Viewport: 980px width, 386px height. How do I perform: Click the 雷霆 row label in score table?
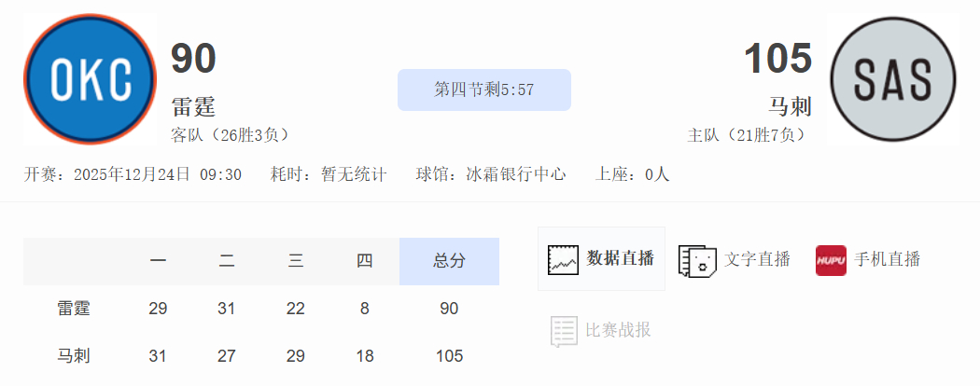[x=74, y=309]
